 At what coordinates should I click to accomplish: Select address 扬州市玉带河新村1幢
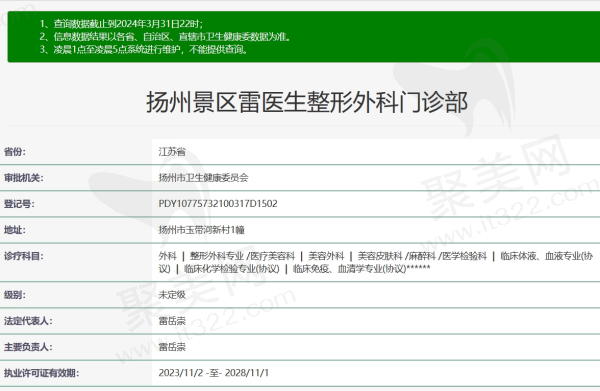(x=202, y=230)
